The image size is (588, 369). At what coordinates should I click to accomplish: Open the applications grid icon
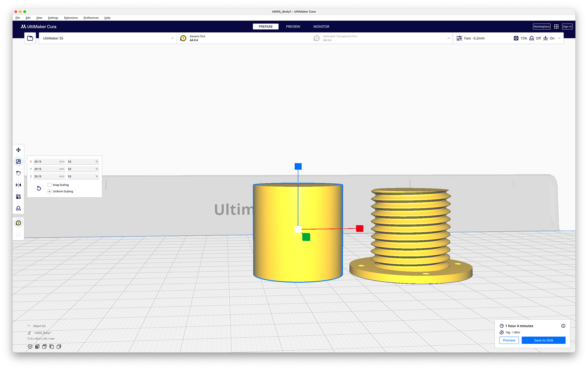(x=556, y=27)
